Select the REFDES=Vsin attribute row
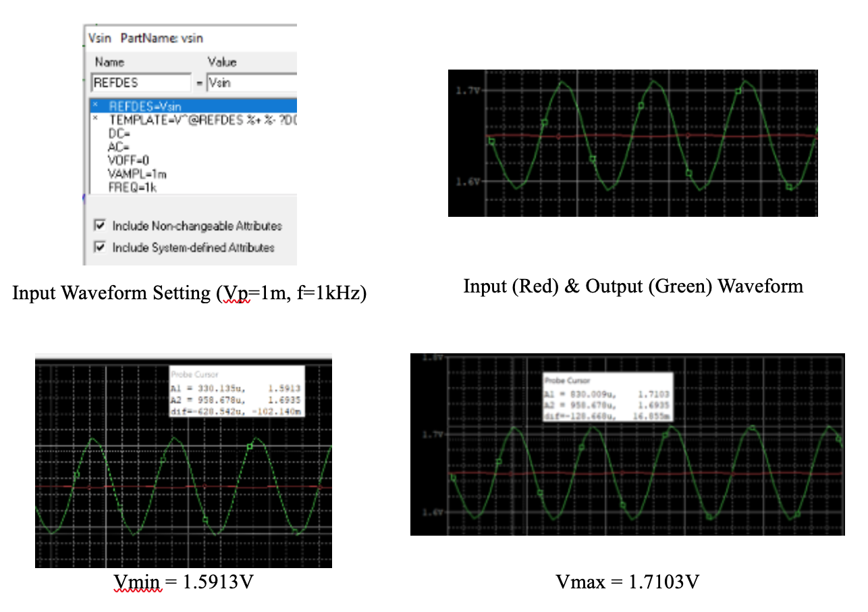The width and height of the screenshot is (868, 612). tap(193, 106)
